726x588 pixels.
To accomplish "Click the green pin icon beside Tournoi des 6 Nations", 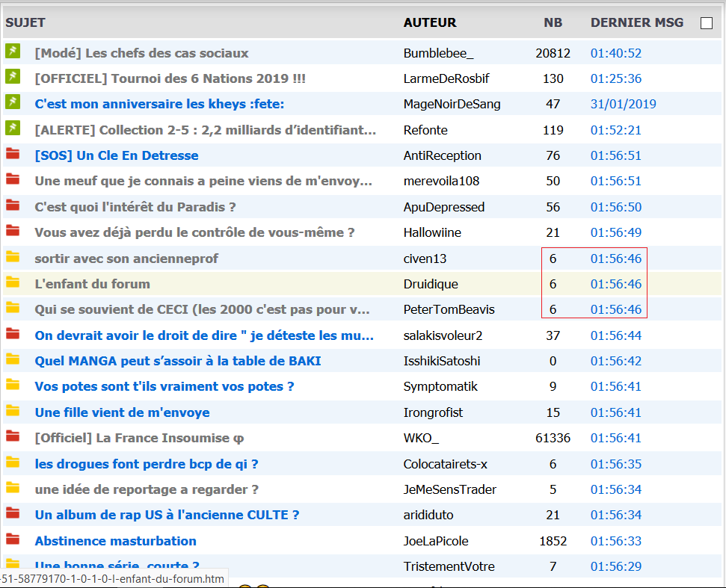I will click(13, 77).
